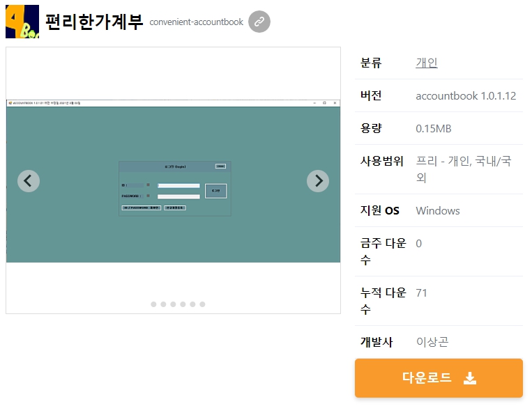The height and width of the screenshot is (406, 532).
Task: Select the fifth carousel dot
Action: [192, 304]
